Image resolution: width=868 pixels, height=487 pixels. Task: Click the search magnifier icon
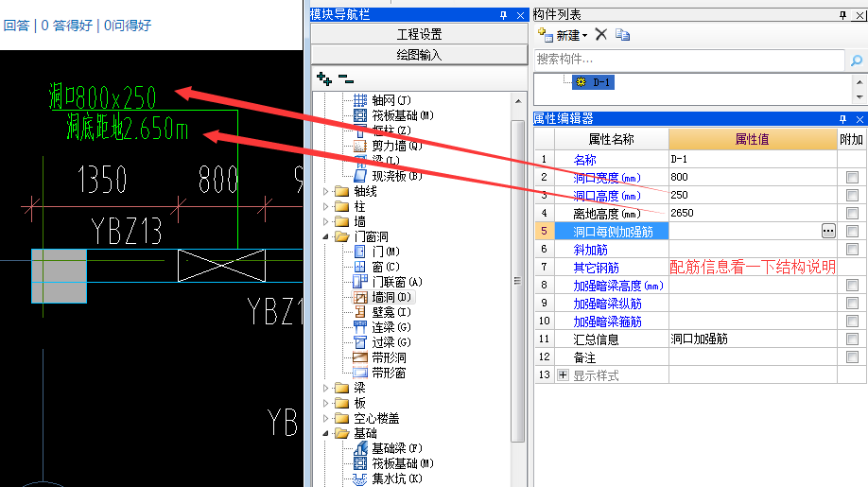[x=856, y=60]
